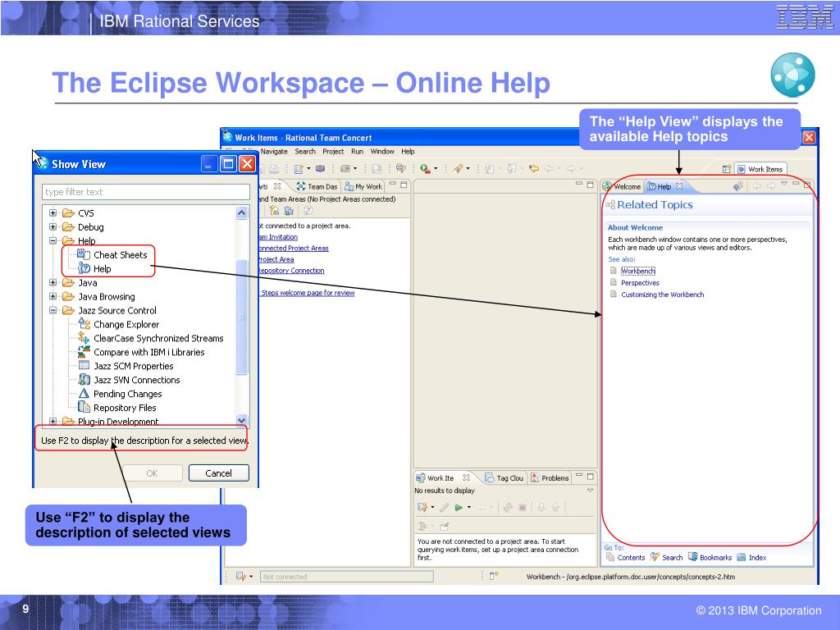The image size is (840, 630).
Task: Click the Bookmarks icon in Help Go To
Action: [692, 557]
